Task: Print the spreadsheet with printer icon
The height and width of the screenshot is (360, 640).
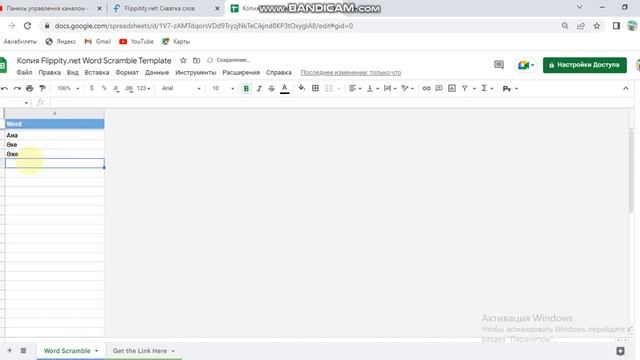Action: coord(29,89)
